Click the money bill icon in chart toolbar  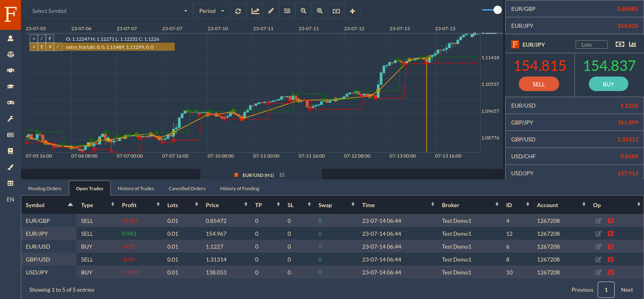[x=336, y=11]
